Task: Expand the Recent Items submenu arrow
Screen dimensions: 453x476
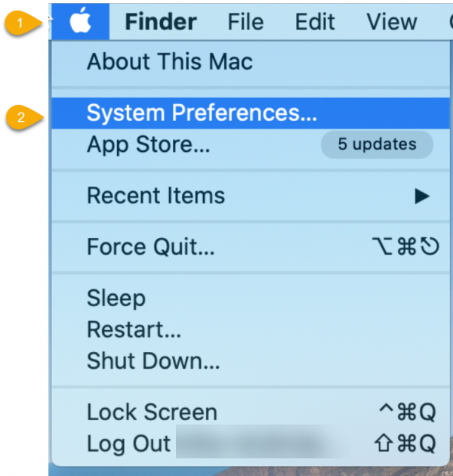Action: (421, 196)
